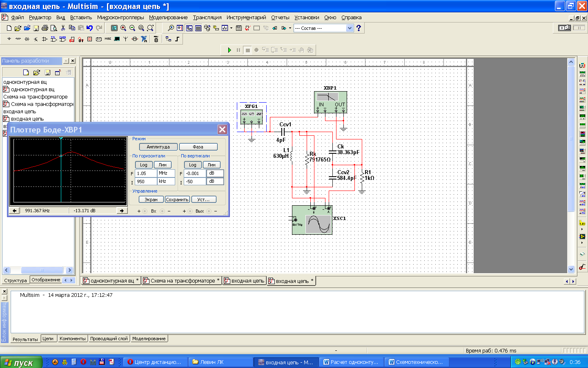Click the Open file folder icon
This screenshot has height=368, width=588.
click(x=18, y=28)
